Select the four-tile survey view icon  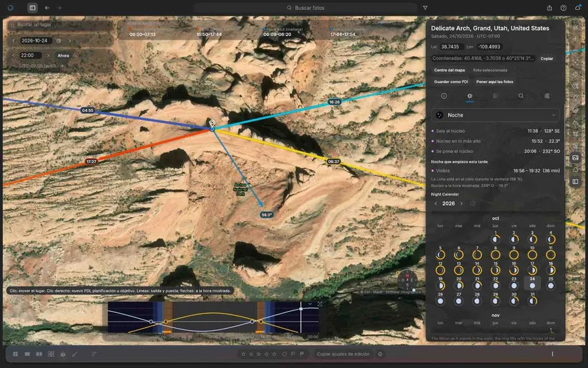coord(51,354)
